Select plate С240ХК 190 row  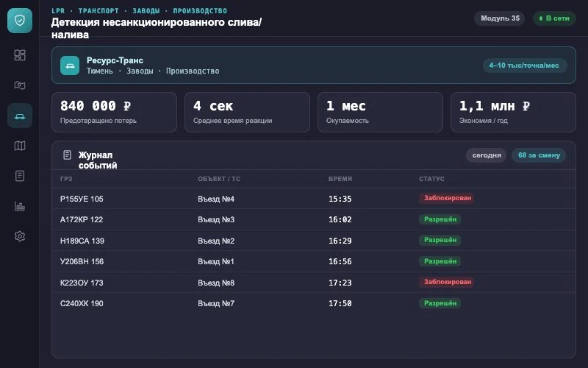(x=314, y=303)
